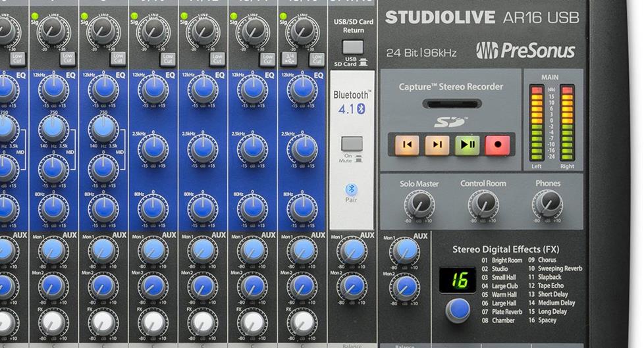Hit the previous track button on Capture recorder
The image size is (644, 348).
pyautogui.click(x=407, y=145)
